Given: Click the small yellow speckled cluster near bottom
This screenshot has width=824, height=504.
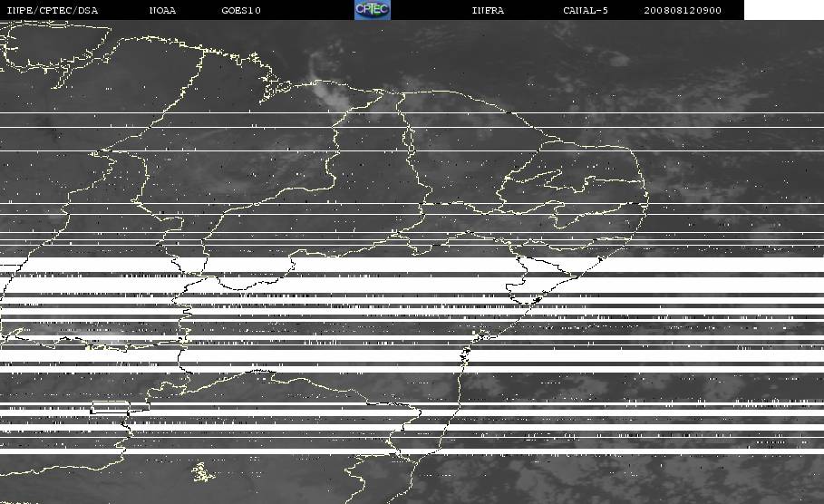Looking at the screenshot, I should [x=203, y=472].
